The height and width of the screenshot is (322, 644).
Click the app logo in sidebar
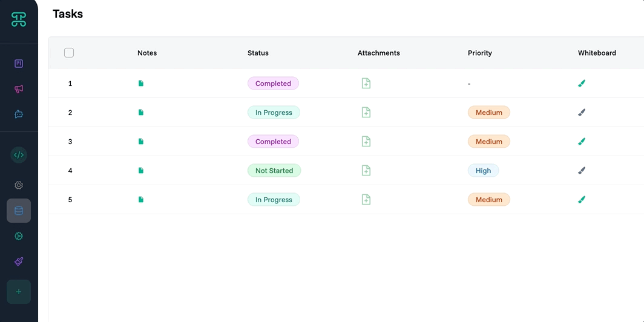pos(19,19)
